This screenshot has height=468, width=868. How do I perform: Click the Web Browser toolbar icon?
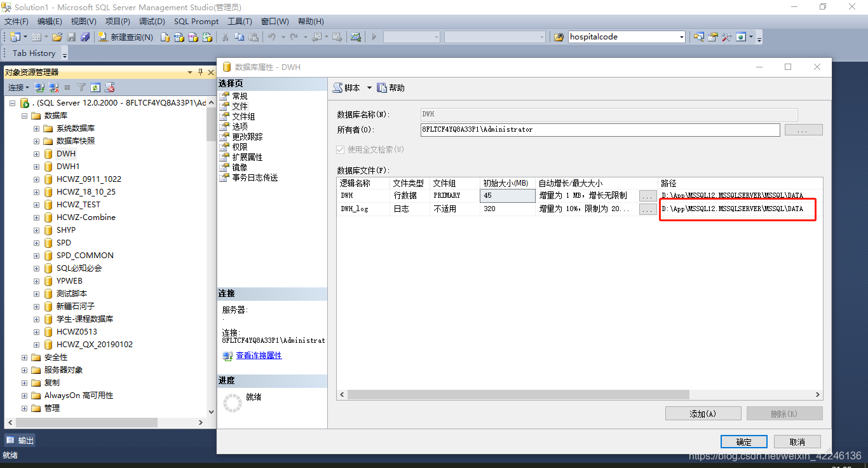point(741,37)
